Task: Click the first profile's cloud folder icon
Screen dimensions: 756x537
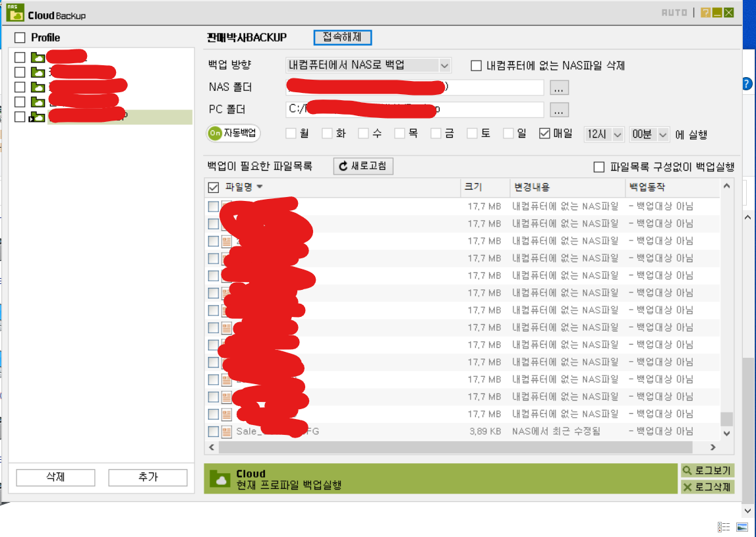Action: (38, 57)
